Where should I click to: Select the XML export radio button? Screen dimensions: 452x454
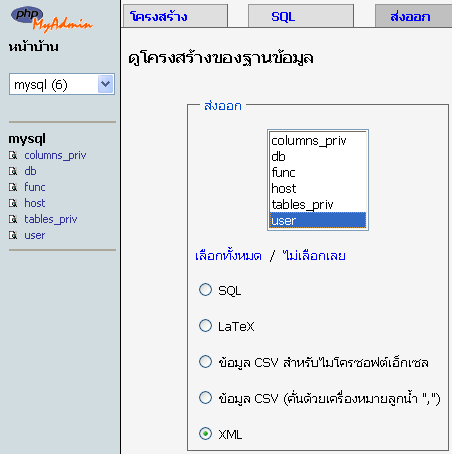click(205, 434)
